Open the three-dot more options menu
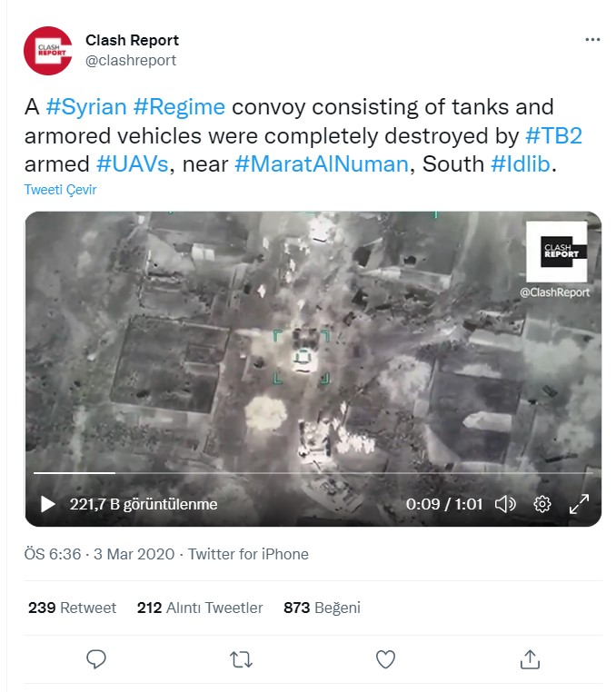 [x=592, y=40]
